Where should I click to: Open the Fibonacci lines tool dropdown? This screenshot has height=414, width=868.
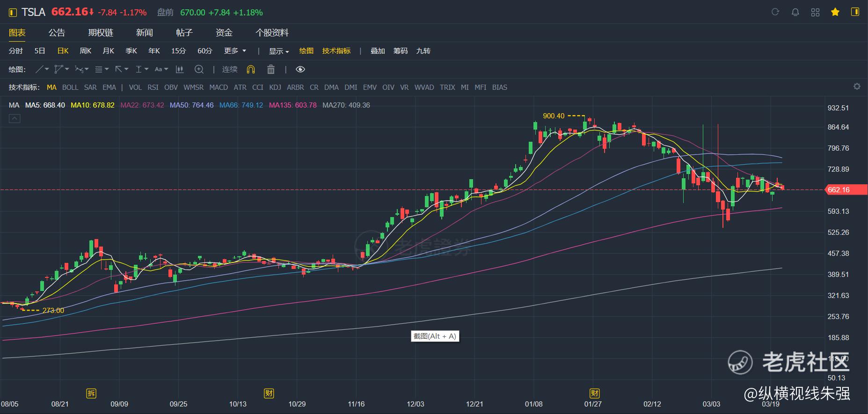point(102,69)
